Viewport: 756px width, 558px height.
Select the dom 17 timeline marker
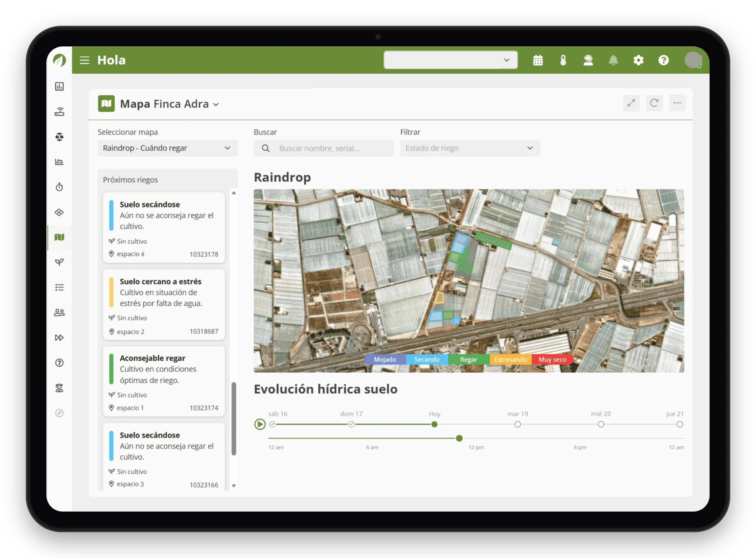click(351, 424)
